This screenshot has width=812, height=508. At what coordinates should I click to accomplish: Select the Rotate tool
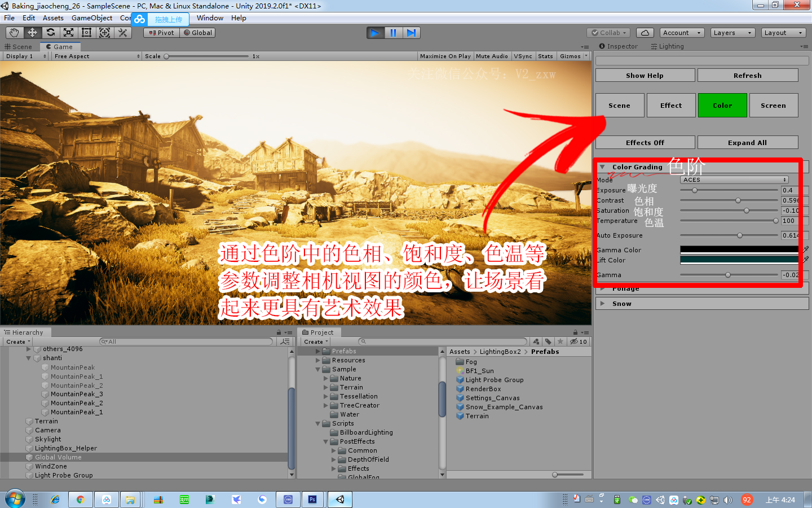50,33
